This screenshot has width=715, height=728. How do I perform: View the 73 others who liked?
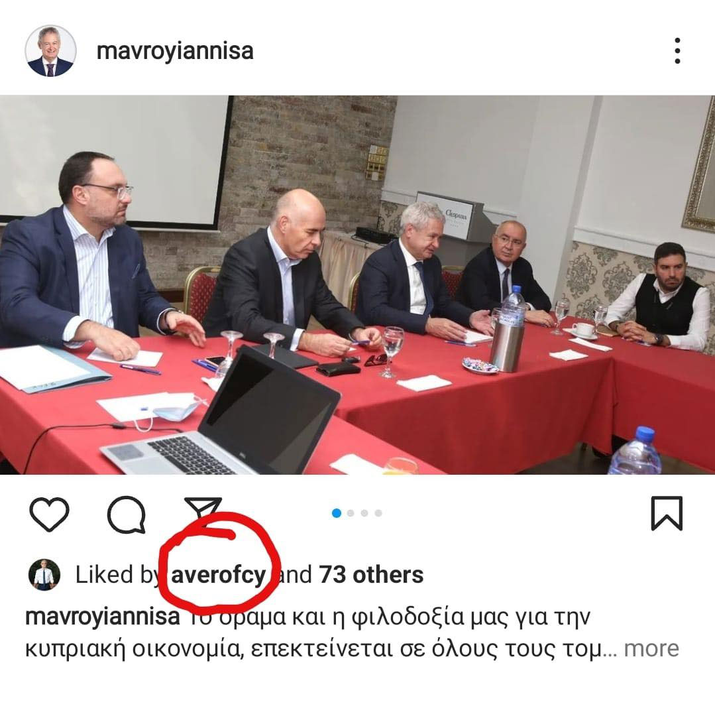(x=371, y=575)
